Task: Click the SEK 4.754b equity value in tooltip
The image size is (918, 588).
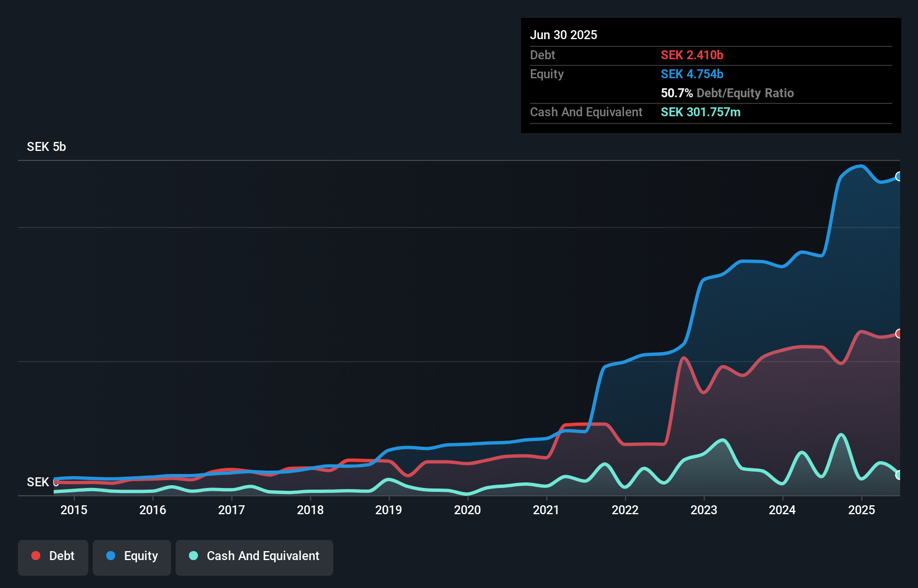Action: click(x=692, y=74)
